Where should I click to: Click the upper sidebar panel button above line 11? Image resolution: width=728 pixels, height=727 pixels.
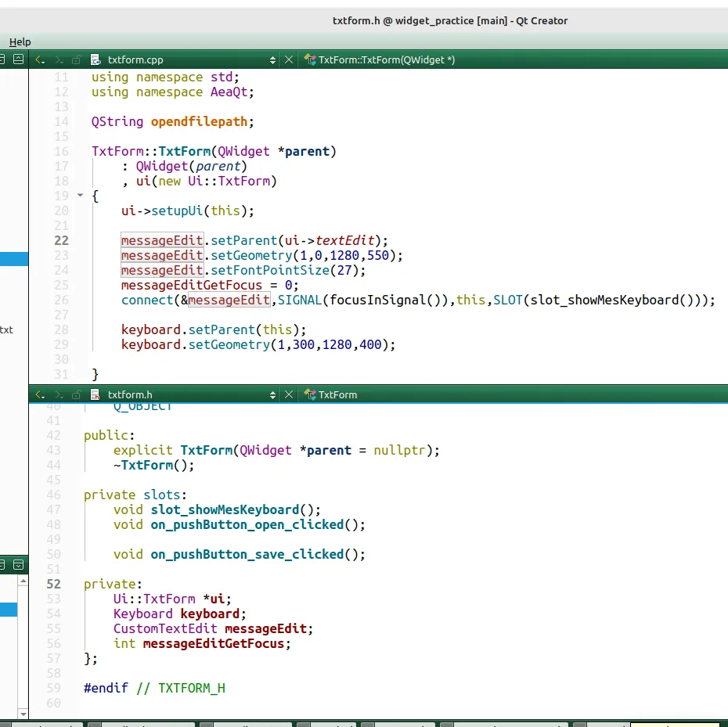[x=18, y=59]
